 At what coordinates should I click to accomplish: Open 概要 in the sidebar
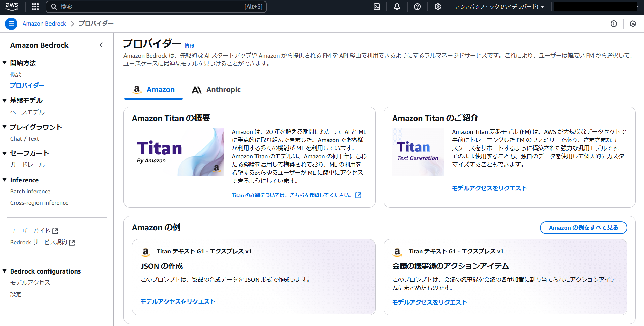coord(16,74)
